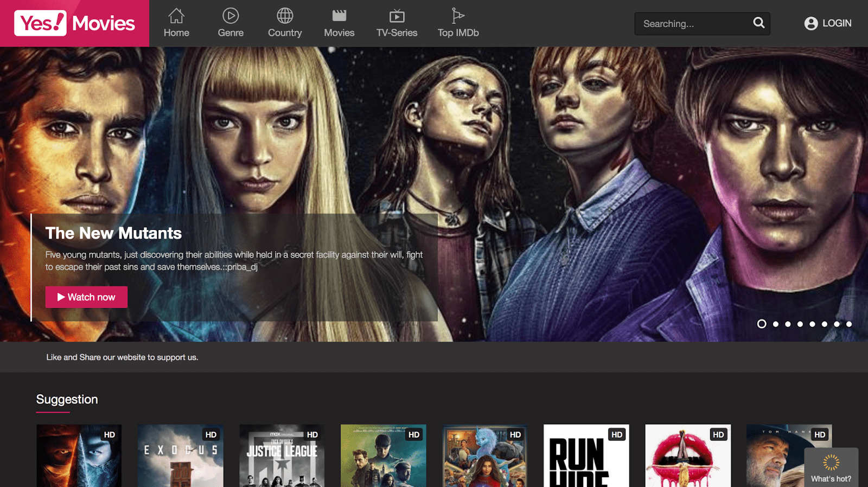Click the LOGIN user avatar icon
This screenshot has height=487, width=868.
[811, 23]
